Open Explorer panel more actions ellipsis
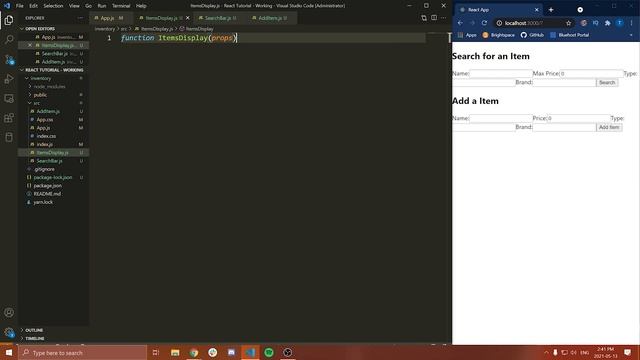Screen dimensions: 640x360 pos(80,18)
